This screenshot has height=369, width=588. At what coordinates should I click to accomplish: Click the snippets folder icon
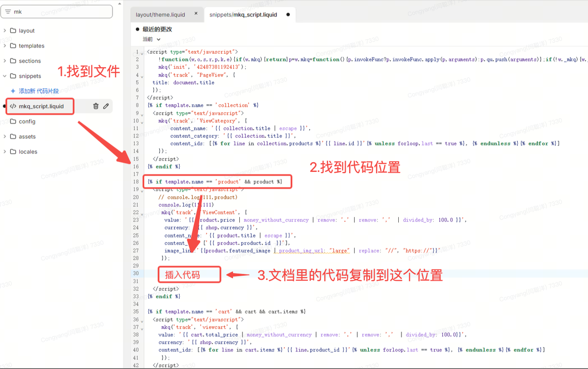coord(13,76)
